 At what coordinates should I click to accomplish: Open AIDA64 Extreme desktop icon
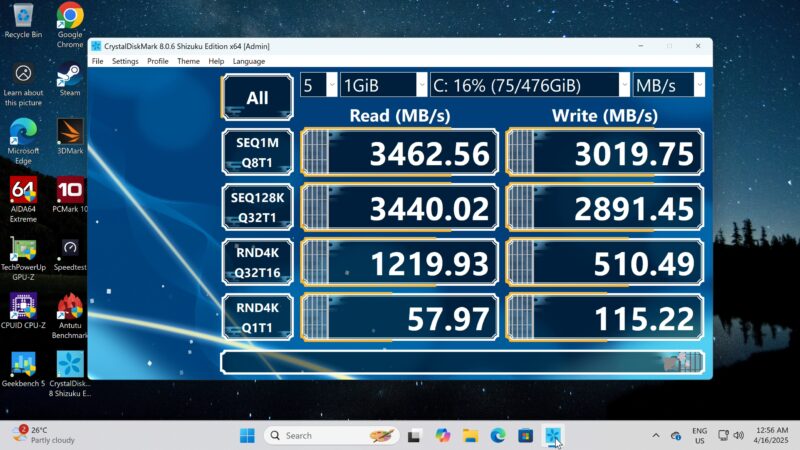click(23, 199)
